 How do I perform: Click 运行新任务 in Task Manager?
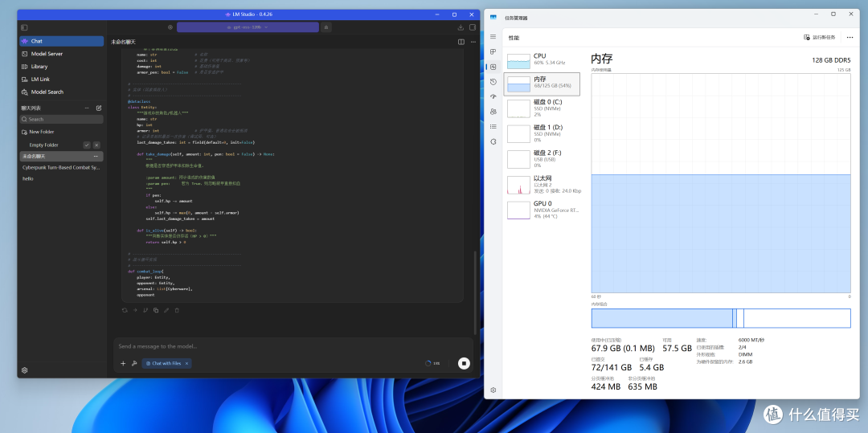coord(819,37)
